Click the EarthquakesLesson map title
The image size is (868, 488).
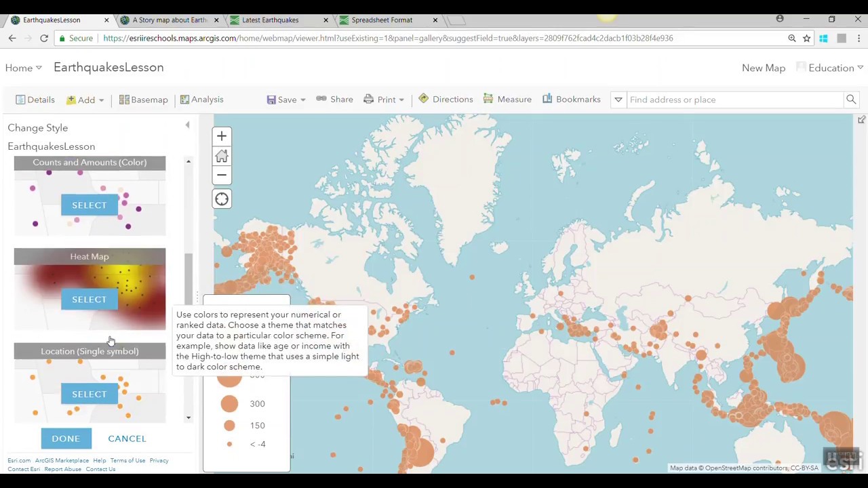click(x=108, y=67)
